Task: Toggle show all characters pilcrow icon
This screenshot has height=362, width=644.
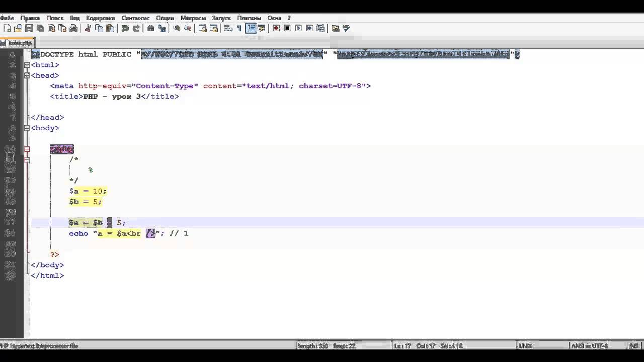Action: (x=239, y=29)
